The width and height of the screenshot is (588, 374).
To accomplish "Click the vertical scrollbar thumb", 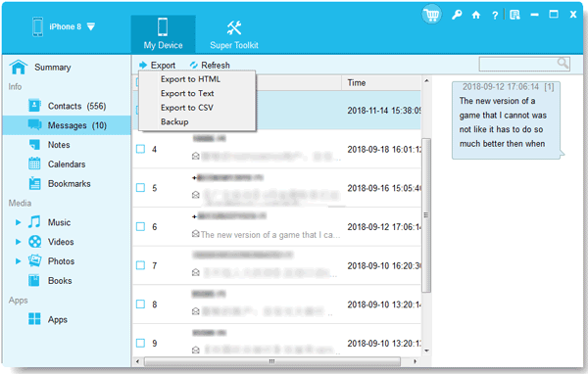I will click(x=426, y=215).
